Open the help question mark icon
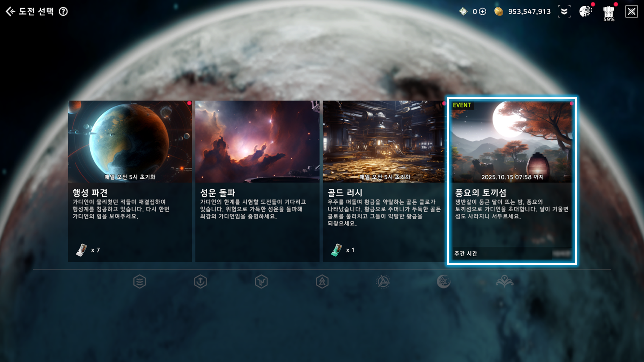 pos(63,12)
